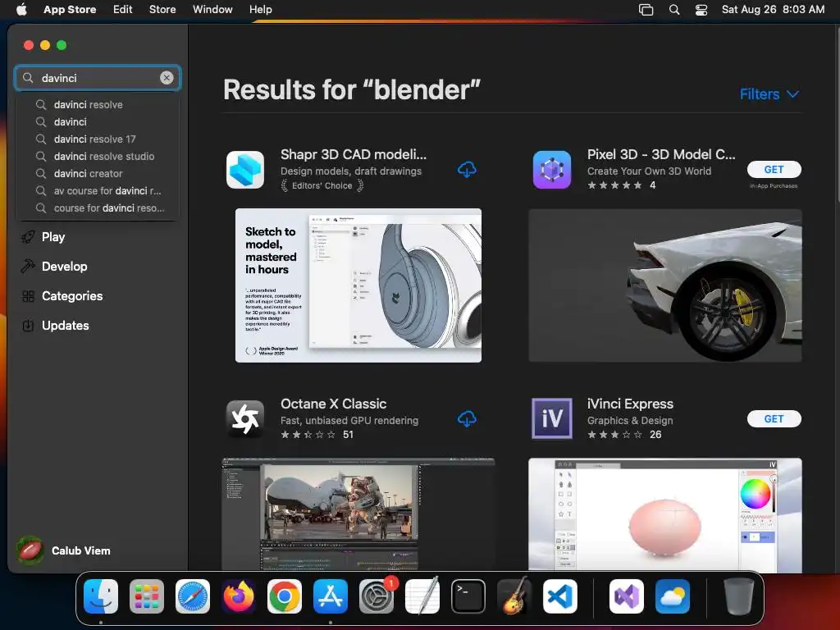Click the search field containing davinci
The width and height of the screenshot is (840, 630).
[x=98, y=78]
